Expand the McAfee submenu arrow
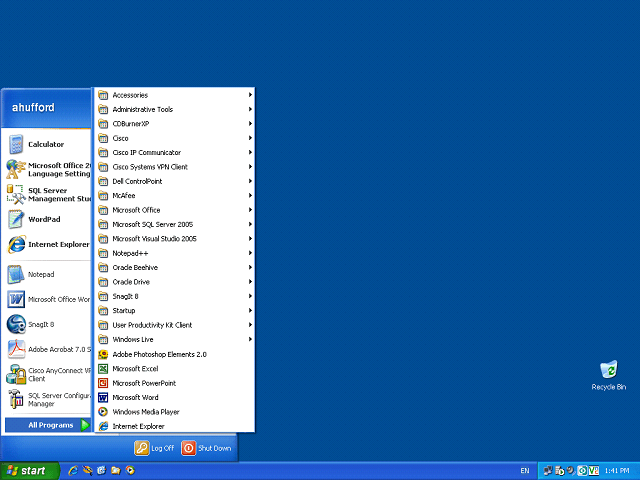This screenshot has height=480, width=640. click(250, 196)
